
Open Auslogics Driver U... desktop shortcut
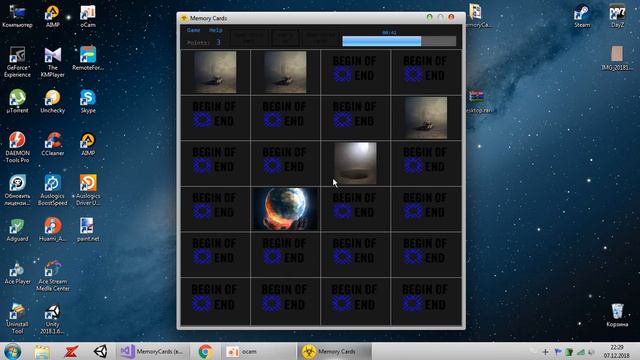[88, 190]
